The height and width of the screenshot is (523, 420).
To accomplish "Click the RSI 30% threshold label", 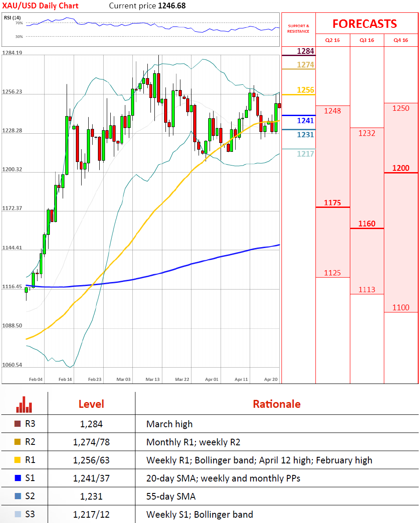I will (x=19, y=36).
